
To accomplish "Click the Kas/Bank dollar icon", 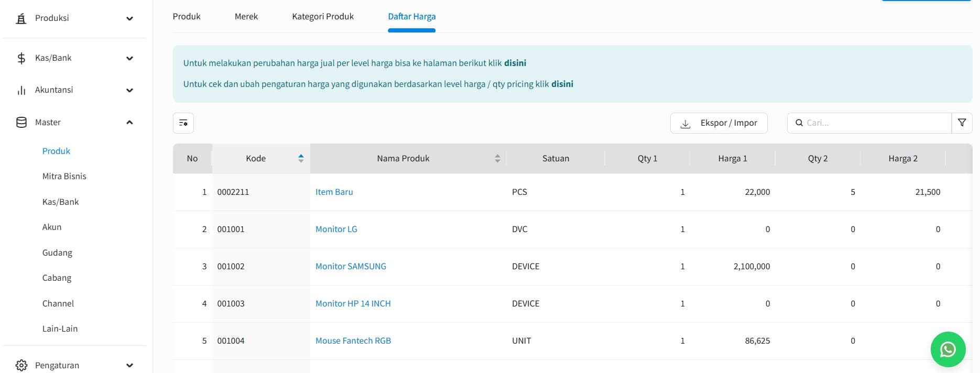I will [x=21, y=58].
